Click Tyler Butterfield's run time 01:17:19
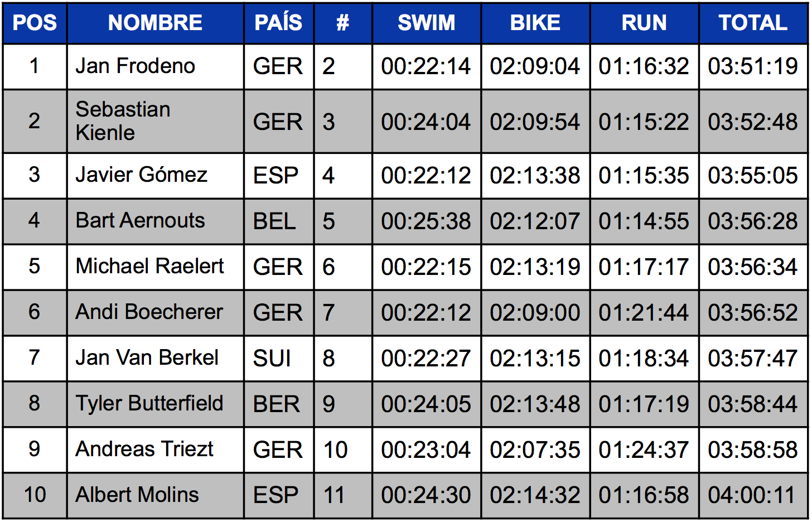This screenshot has width=812, height=522. coord(644,404)
